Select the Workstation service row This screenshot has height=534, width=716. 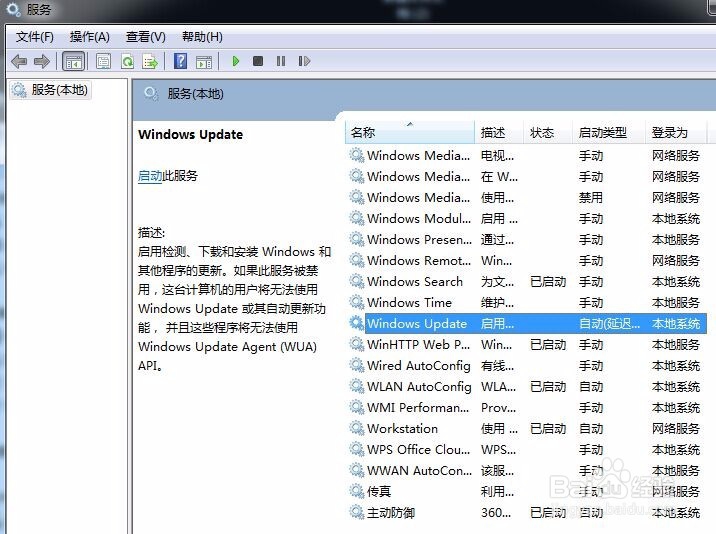(526, 428)
